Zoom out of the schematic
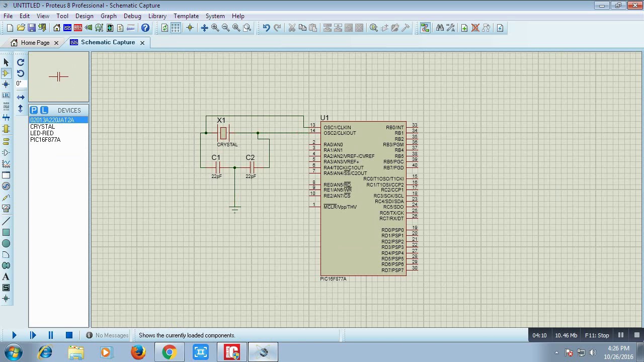This screenshot has height=362, width=644. 225,28
